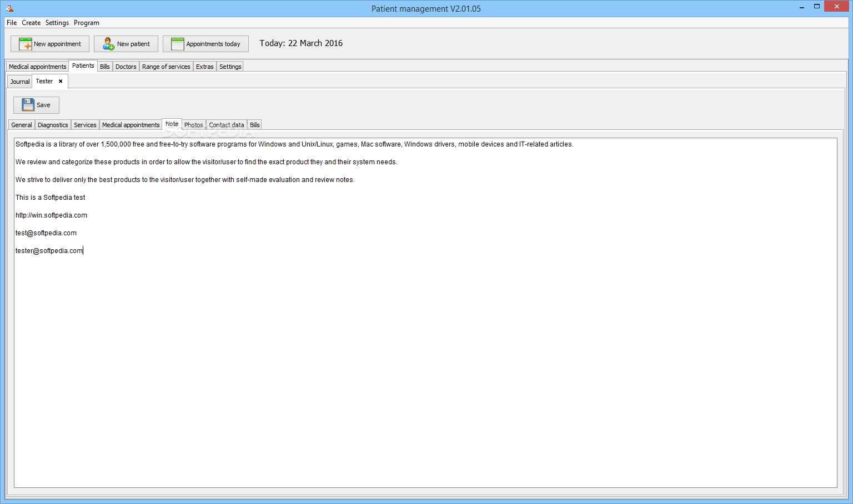Click the note line starting 'Softpedia is a library'
Image resolution: width=853 pixels, height=504 pixels.
294,144
